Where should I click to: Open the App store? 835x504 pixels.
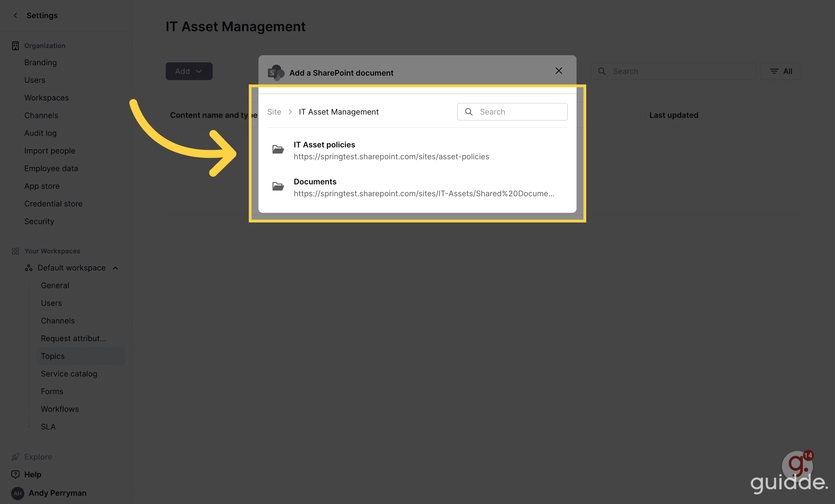42,186
